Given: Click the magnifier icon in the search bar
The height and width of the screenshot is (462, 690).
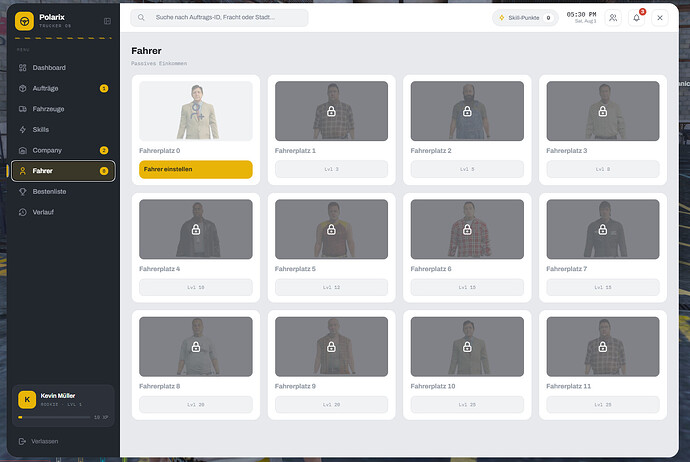Looking at the screenshot, I should (141, 18).
